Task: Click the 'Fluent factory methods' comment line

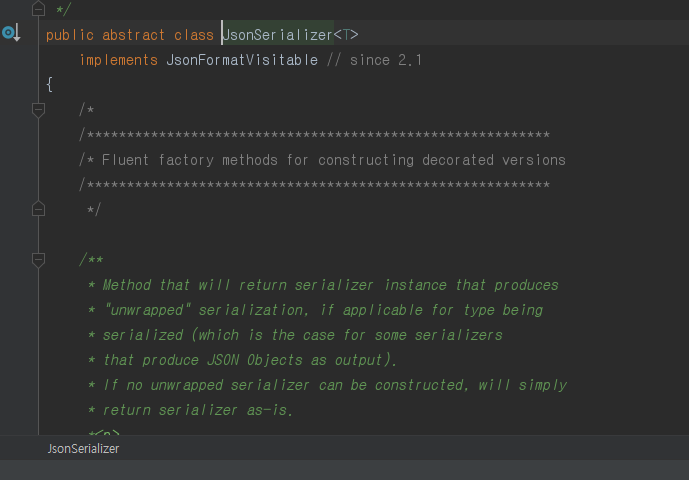Action: (x=322, y=160)
